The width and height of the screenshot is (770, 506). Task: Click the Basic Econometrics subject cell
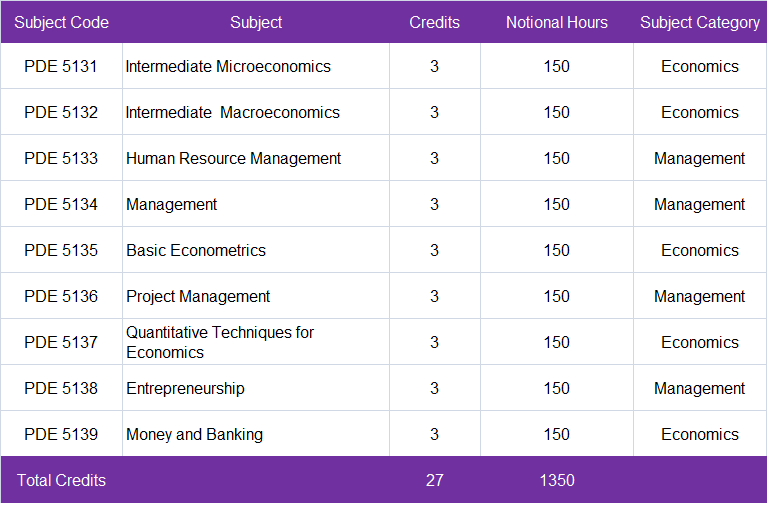tap(196, 251)
